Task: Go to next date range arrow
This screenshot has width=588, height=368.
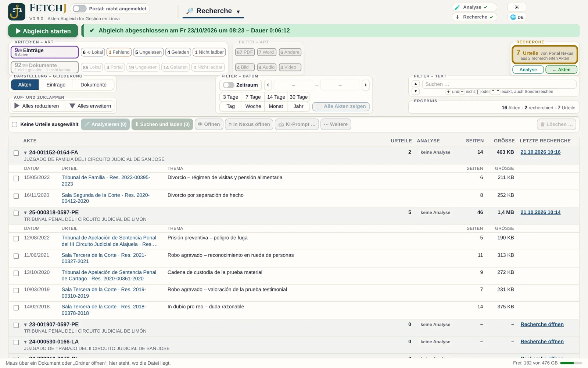Action: pyautogui.click(x=365, y=85)
